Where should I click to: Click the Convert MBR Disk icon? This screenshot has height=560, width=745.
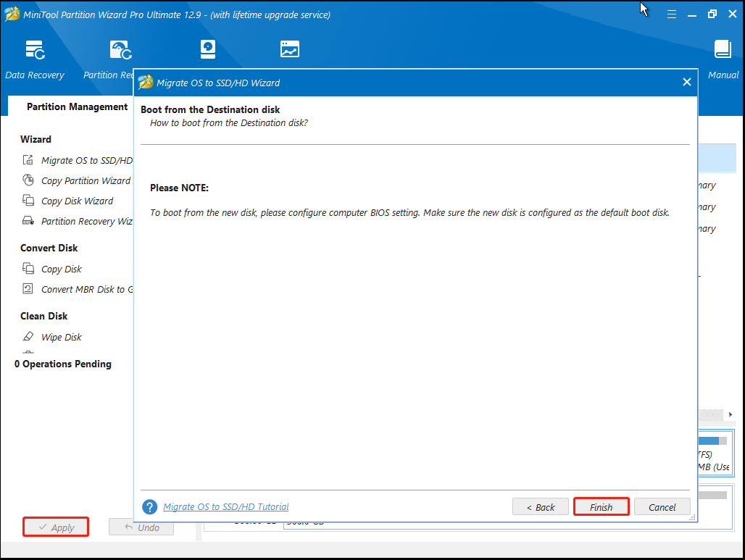coord(28,289)
